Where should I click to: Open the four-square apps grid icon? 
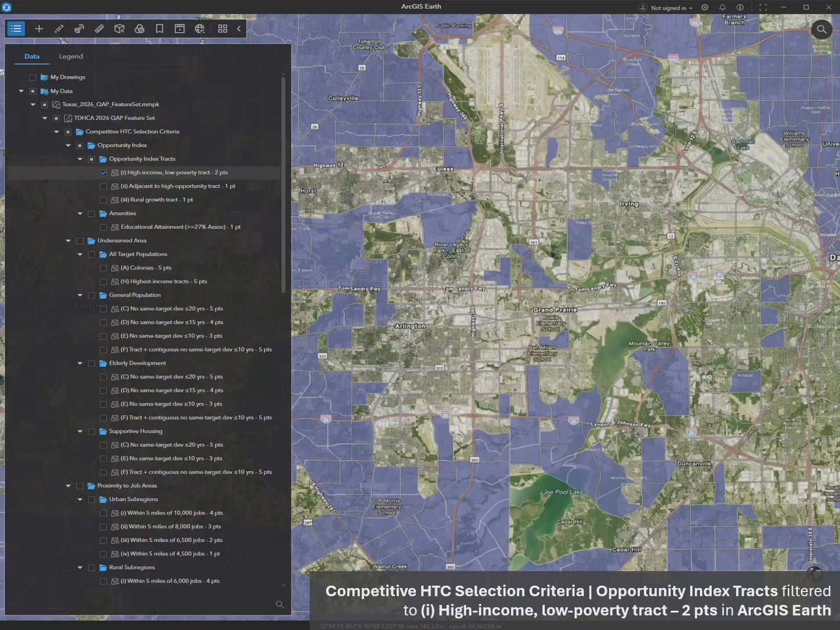(x=222, y=29)
